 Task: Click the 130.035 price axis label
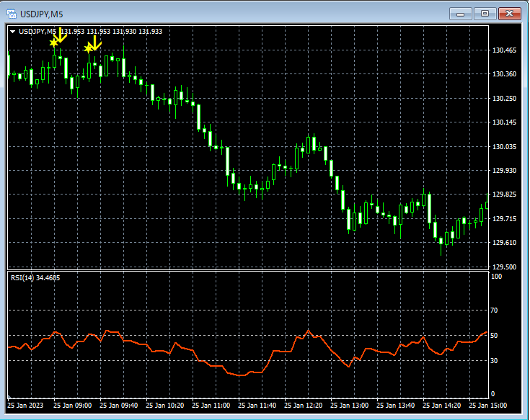tap(504, 146)
